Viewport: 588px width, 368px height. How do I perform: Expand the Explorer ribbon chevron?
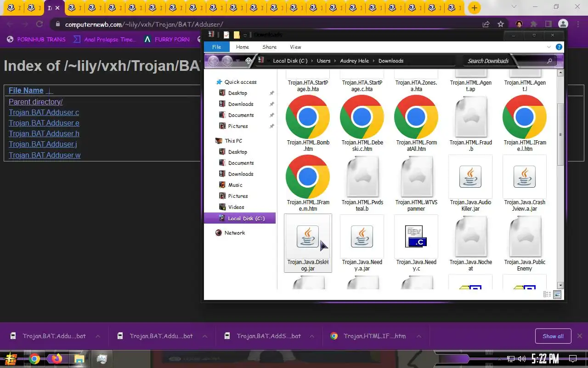pyautogui.click(x=548, y=47)
